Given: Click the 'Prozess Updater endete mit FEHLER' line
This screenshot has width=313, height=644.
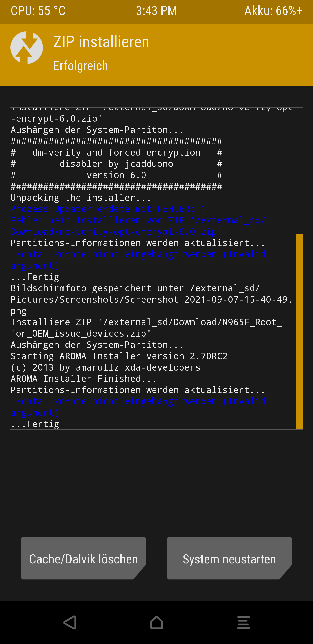Looking at the screenshot, I should [x=108, y=209].
